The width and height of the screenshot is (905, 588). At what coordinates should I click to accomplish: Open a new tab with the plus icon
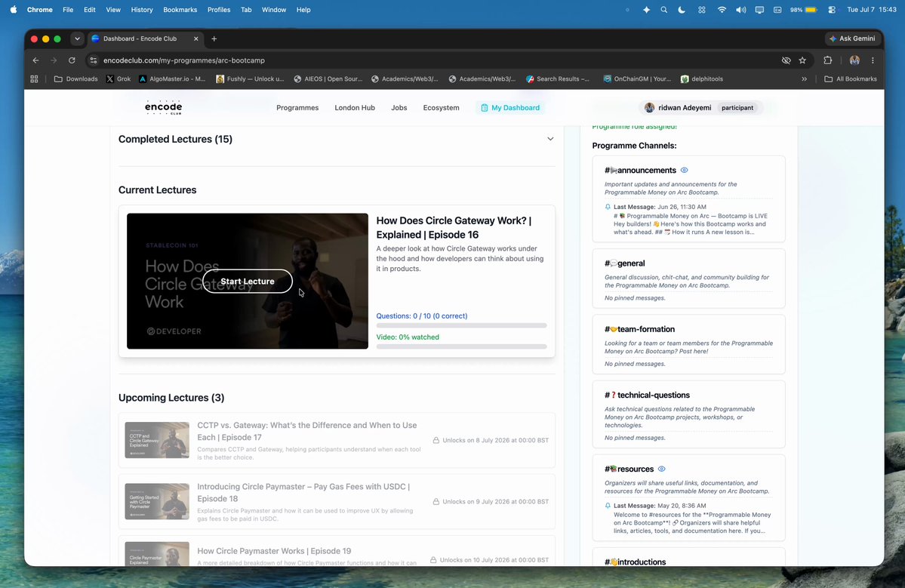(214, 38)
